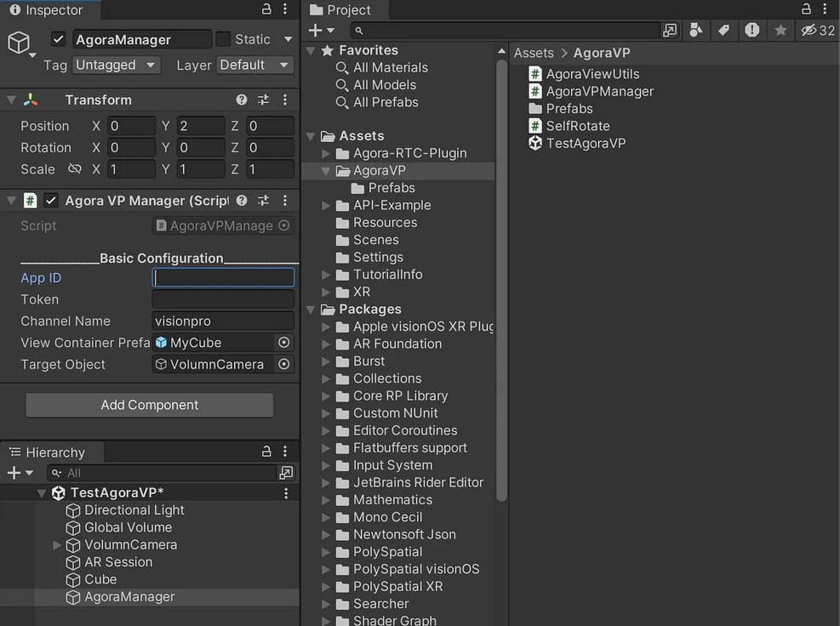
Task: Open the object picker for View Container Prefab
Action: point(287,343)
